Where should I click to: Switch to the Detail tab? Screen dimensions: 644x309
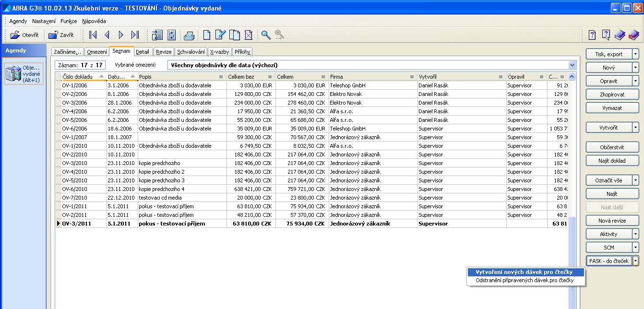pos(143,52)
